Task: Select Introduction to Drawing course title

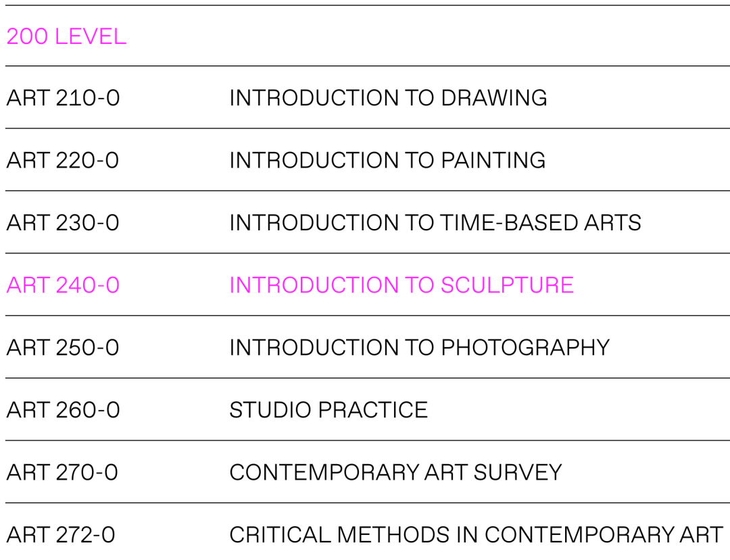Action: 388,98
